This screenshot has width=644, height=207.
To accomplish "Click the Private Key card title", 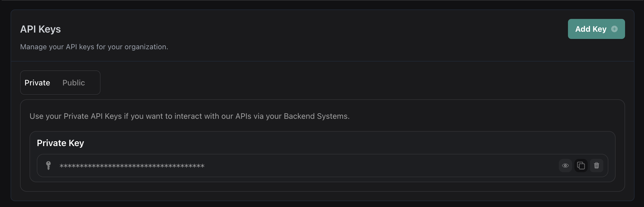I will (60, 143).
